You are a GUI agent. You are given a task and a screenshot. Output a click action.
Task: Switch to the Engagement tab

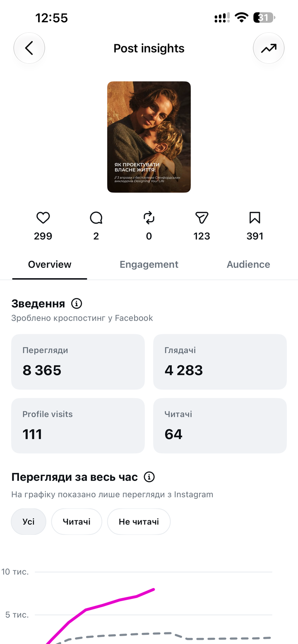(149, 265)
